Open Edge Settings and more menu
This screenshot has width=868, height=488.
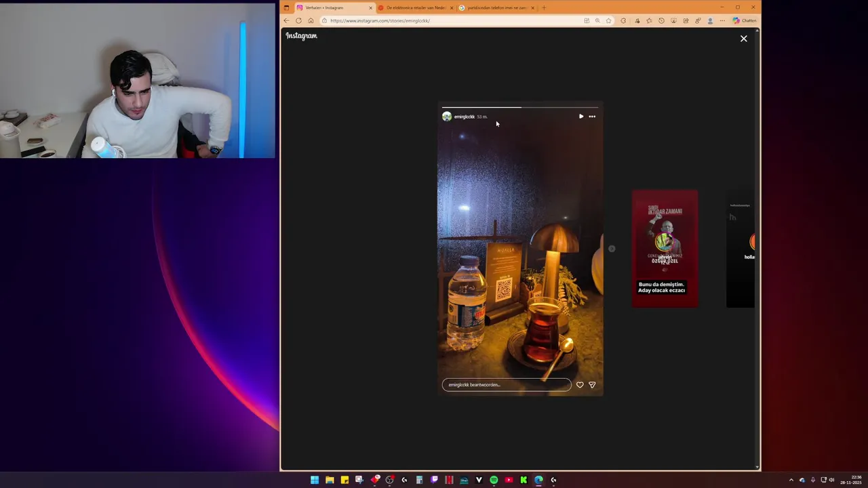pyautogui.click(x=722, y=20)
